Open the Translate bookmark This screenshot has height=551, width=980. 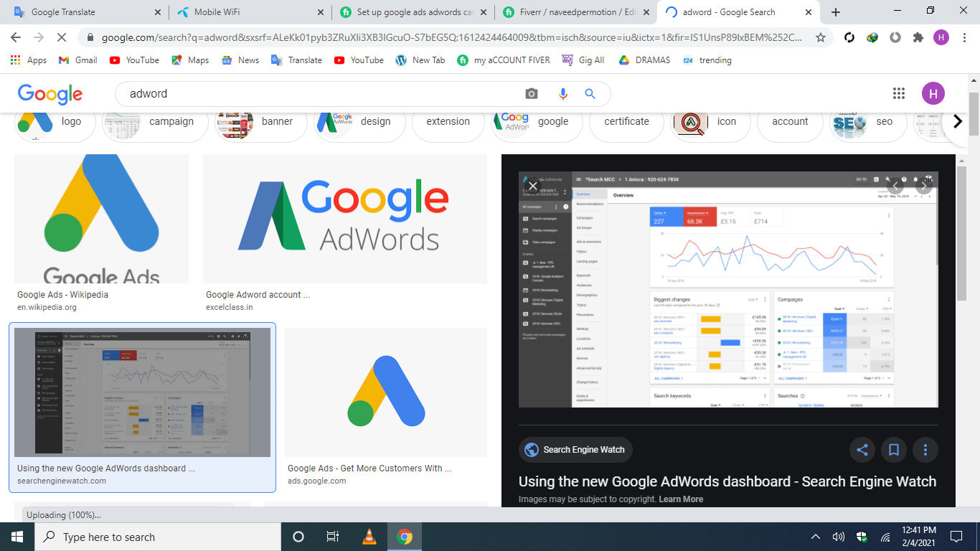tap(296, 60)
